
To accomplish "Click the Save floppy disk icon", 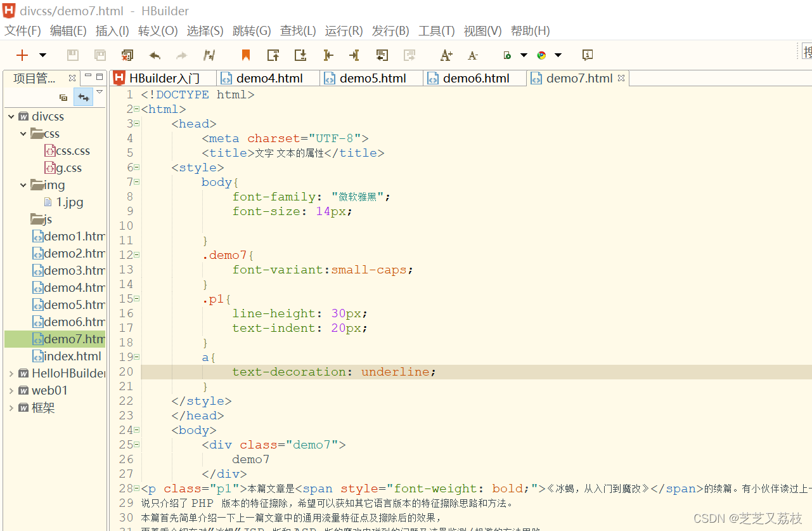I will [73, 55].
